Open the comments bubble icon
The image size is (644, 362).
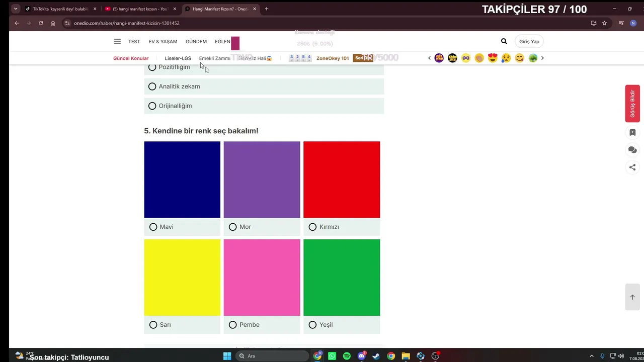coord(632,150)
